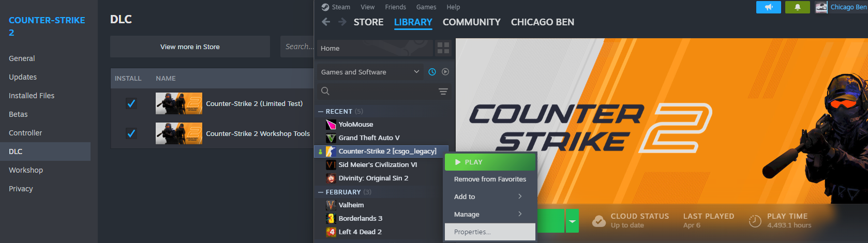Screen dimensions: 868x243
Task: Open advanced filter options icon
Action: pyautogui.click(x=443, y=92)
